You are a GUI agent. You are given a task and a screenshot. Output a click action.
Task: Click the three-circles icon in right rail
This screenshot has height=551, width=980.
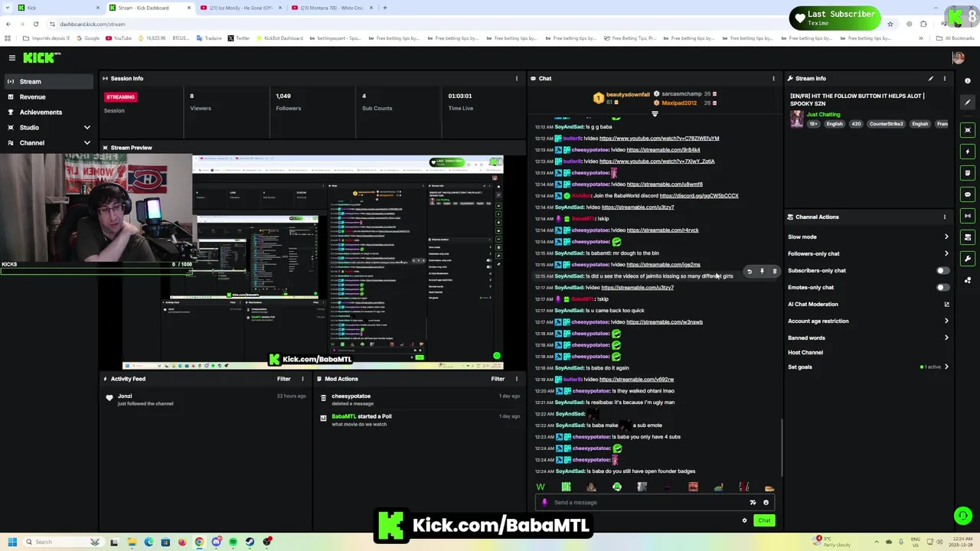click(x=968, y=280)
